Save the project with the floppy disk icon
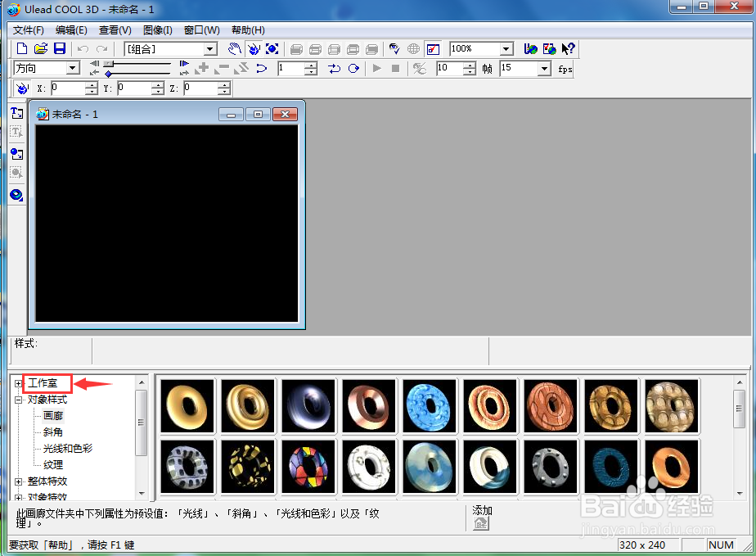Image resolution: width=756 pixels, height=556 pixels. (59, 49)
